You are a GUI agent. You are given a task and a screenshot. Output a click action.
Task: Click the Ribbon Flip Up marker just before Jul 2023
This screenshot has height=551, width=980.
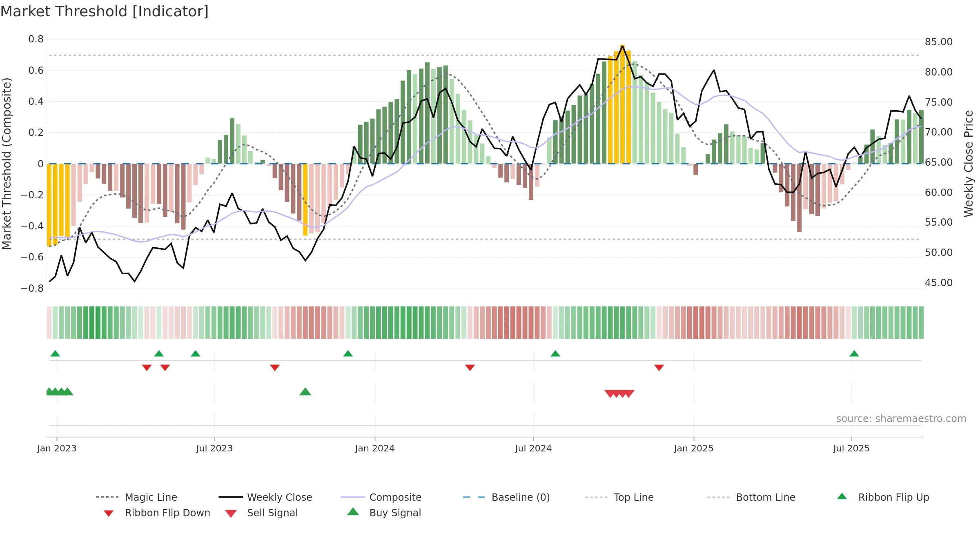coord(196,353)
